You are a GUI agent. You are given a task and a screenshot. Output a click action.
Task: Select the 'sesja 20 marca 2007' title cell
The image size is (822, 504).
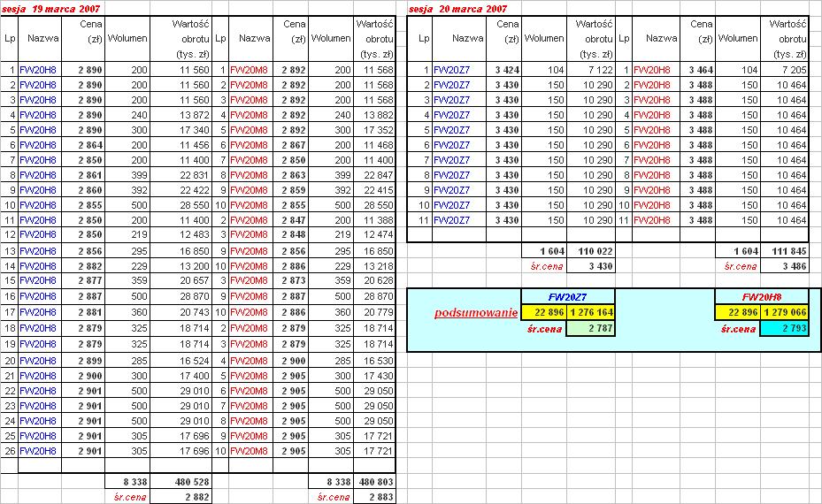[x=457, y=8]
